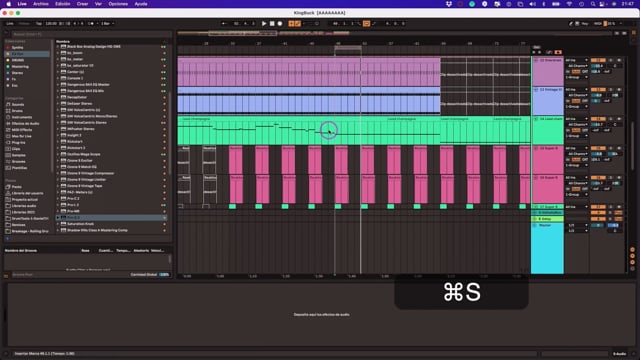Click the Play button in the transport bar
Screen dimensions: 640x360
264,24
